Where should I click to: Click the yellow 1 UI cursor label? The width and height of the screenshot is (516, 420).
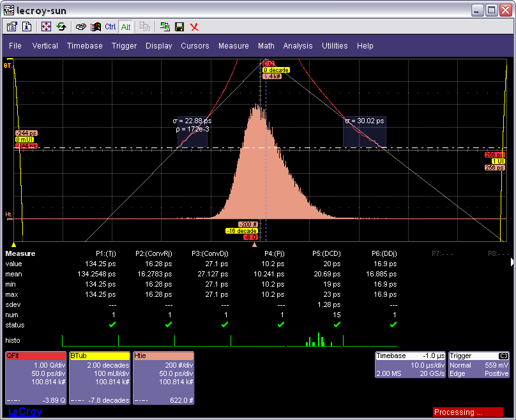pyautogui.click(x=498, y=161)
